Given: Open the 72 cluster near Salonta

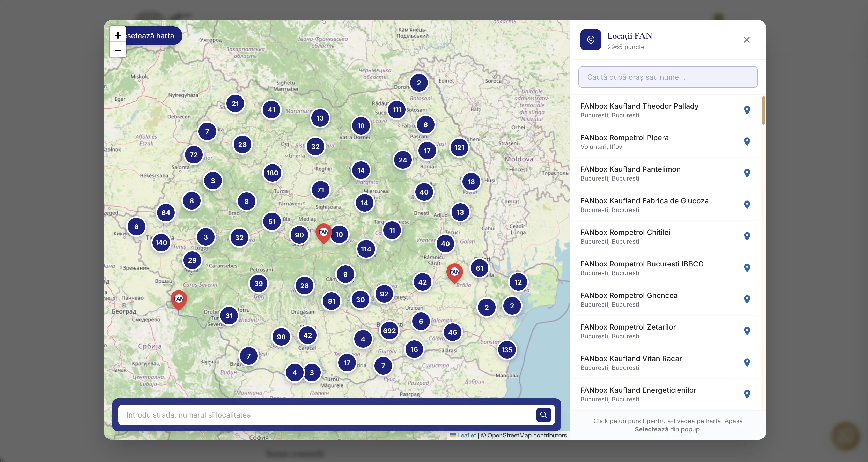Looking at the screenshot, I should click(194, 155).
